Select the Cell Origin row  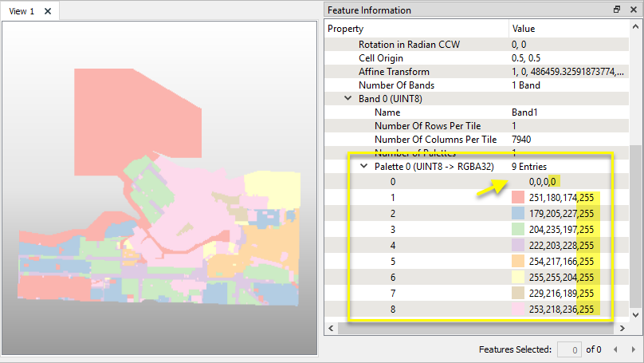tap(477, 58)
